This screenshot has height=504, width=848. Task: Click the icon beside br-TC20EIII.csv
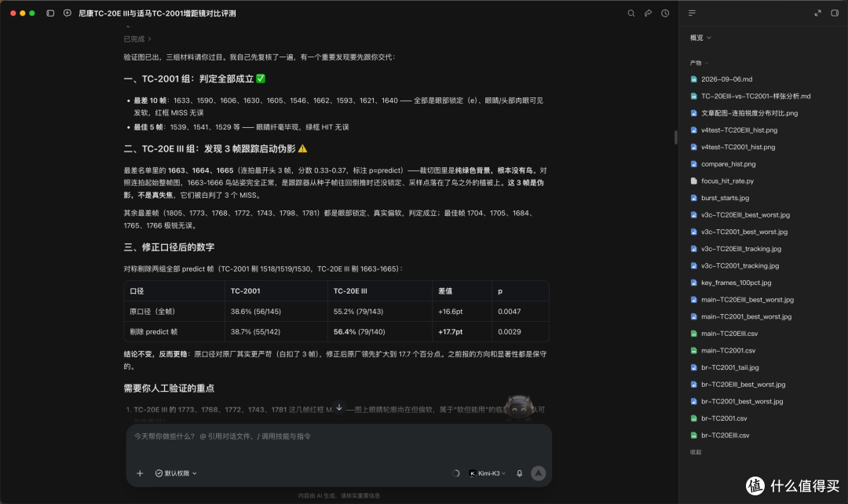point(694,436)
